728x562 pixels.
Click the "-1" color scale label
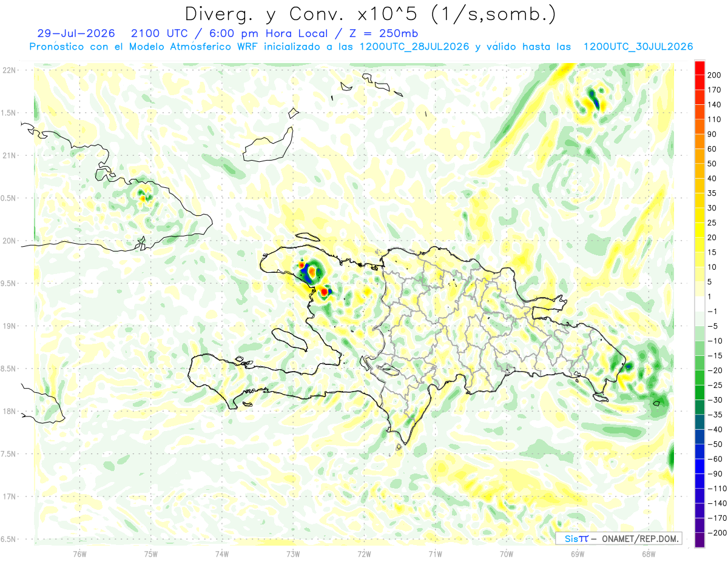[712, 312]
